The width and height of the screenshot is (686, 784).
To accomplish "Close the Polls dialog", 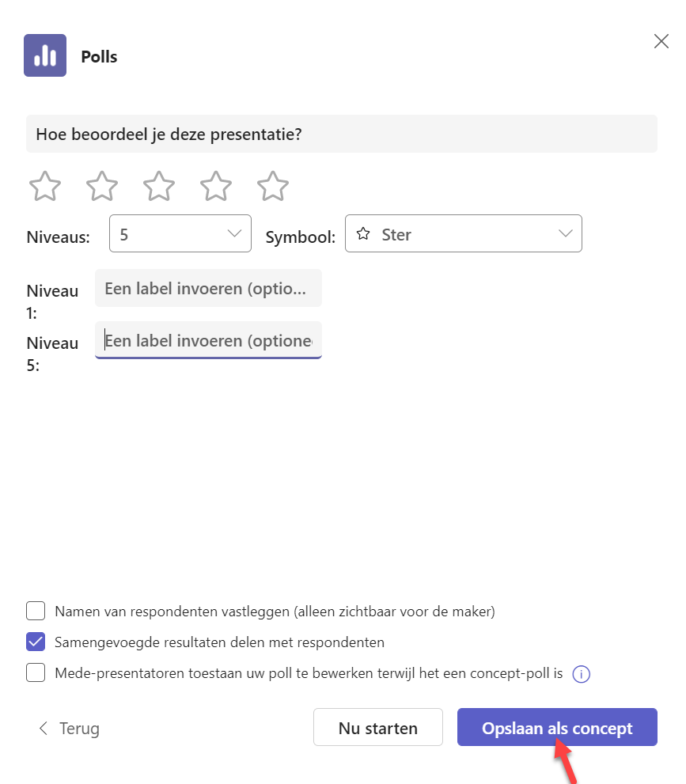I will click(661, 41).
